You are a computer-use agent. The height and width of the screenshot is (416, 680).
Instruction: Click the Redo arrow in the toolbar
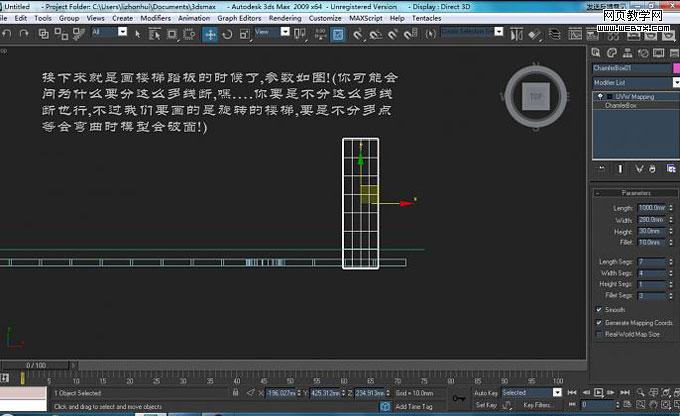click(24, 34)
